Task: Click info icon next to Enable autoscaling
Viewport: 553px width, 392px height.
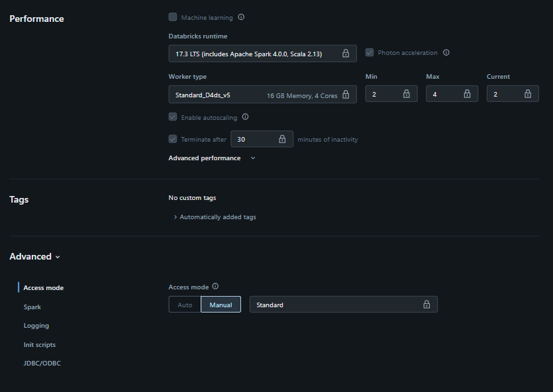Action: (x=245, y=117)
